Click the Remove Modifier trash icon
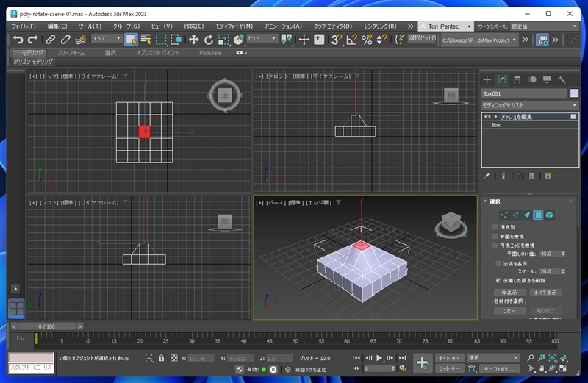588x383 pixels. tap(531, 176)
